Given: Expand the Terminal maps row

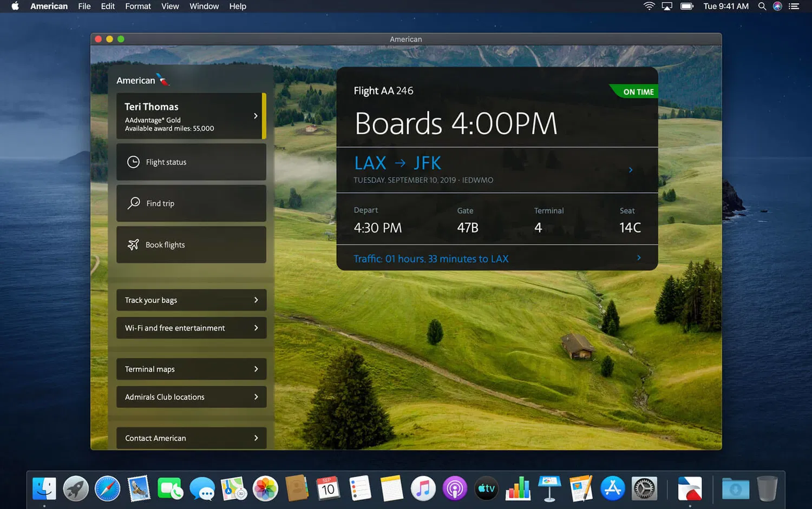Looking at the screenshot, I should pos(191,369).
